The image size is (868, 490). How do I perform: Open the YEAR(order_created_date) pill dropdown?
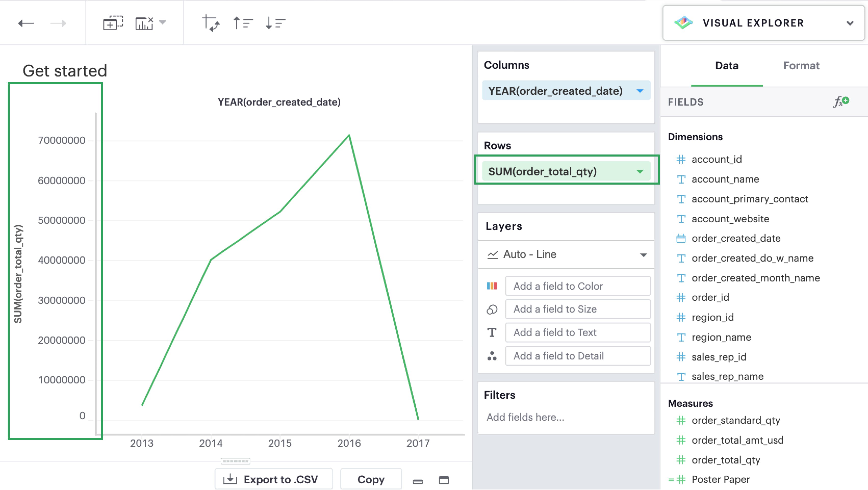640,91
